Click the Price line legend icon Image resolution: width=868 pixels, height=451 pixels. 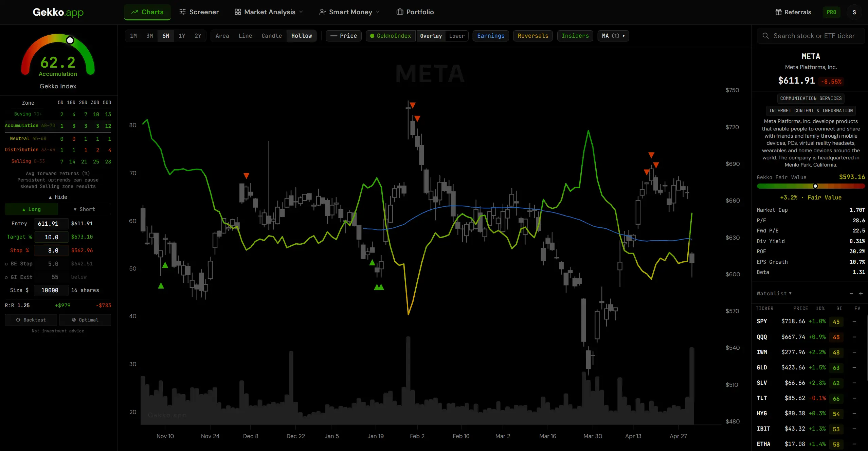(334, 36)
